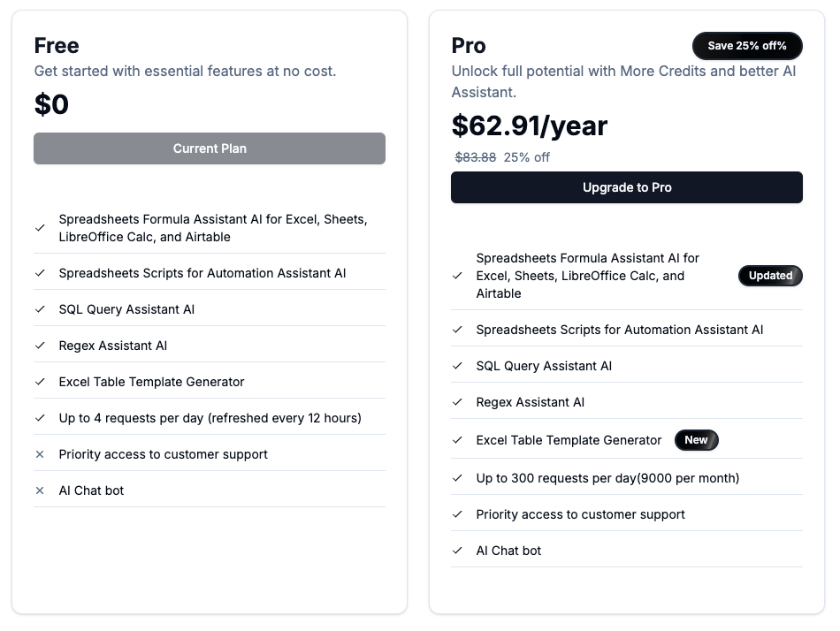
Task: Click the Free plan heading
Action: (x=57, y=46)
